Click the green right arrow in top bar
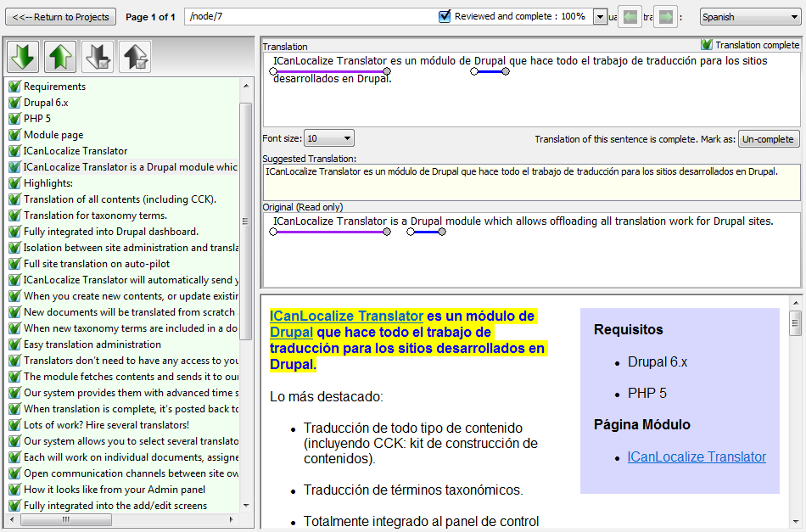The width and height of the screenshot is (806, 532). [x=666, y=17]
